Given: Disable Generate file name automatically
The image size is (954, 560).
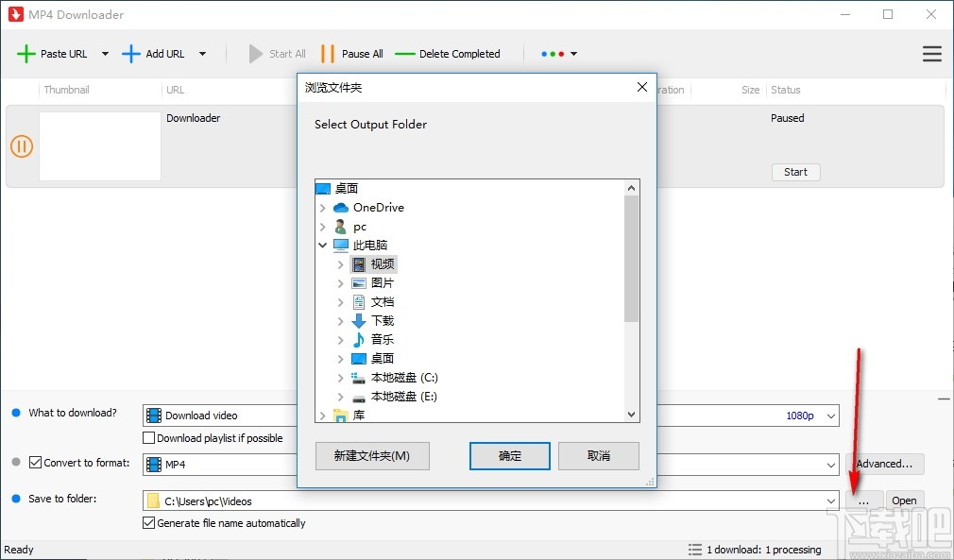Looking at the screenshot, I should click(x=148, y=522).
